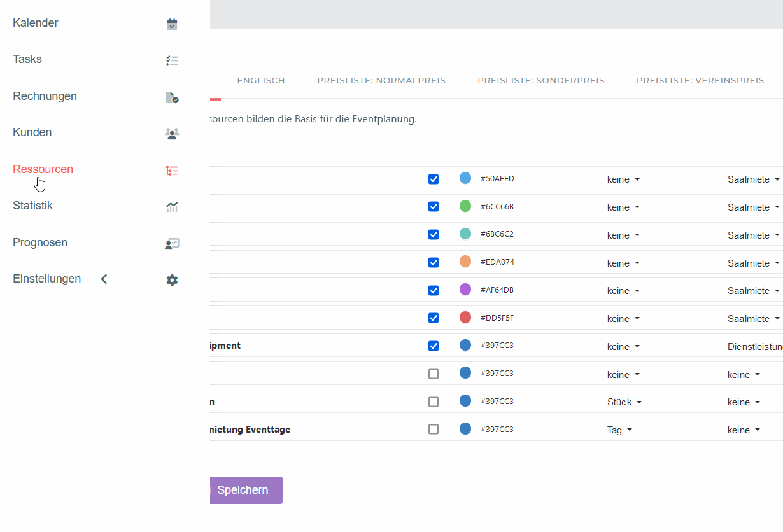
Task: Click the Kunden people group icon
Action: [172, 134]
